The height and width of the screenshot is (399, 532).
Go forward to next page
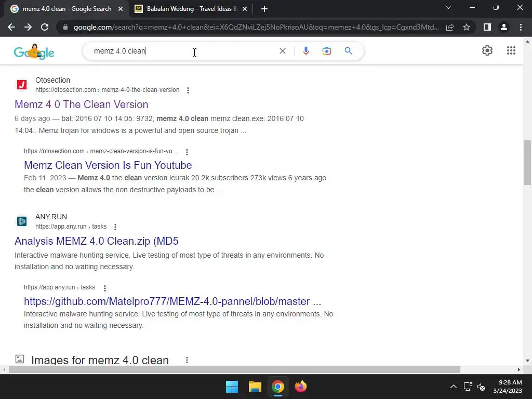28,27
